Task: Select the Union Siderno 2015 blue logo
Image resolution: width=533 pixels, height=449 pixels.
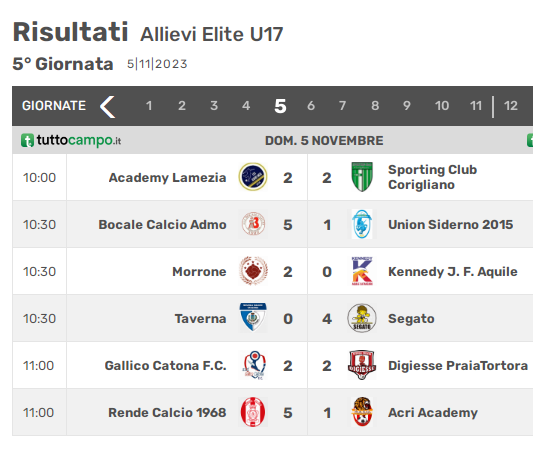Action: pos(362,224)
